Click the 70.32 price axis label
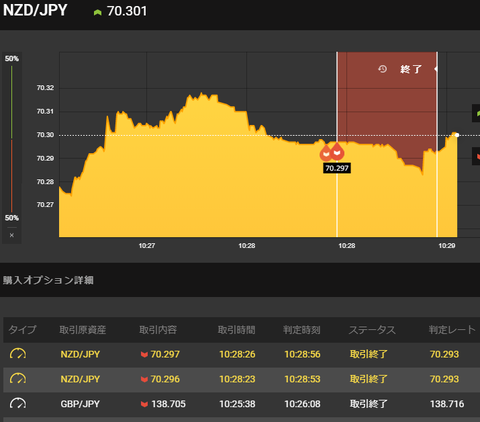This screenshot has height=422, width=480. click(x=45, y=88)
